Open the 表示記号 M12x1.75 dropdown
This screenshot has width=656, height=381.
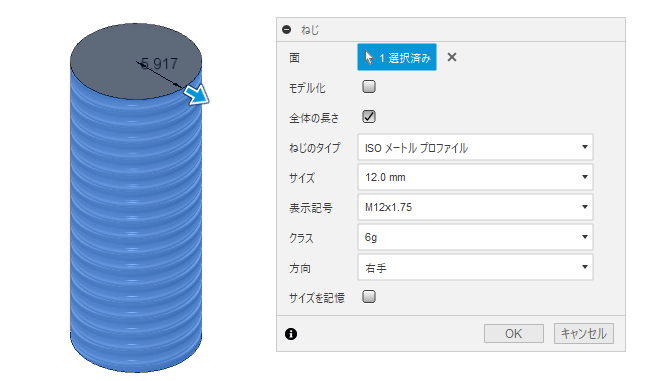point(475,207)
